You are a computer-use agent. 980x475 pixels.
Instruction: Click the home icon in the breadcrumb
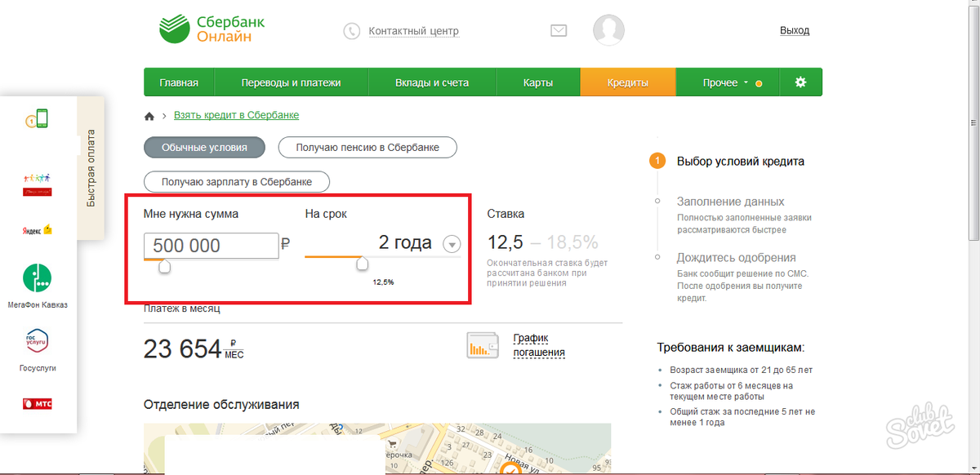point(149,116)
